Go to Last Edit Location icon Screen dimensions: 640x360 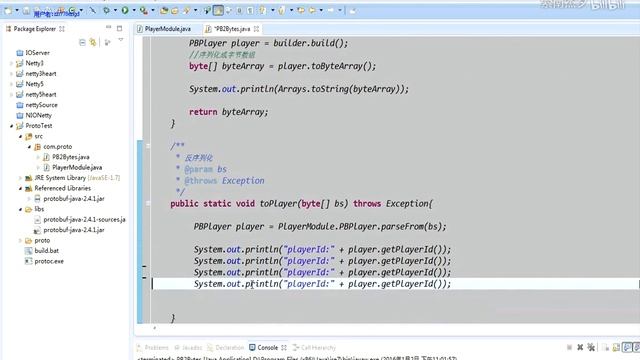click(x=301, y=10)
